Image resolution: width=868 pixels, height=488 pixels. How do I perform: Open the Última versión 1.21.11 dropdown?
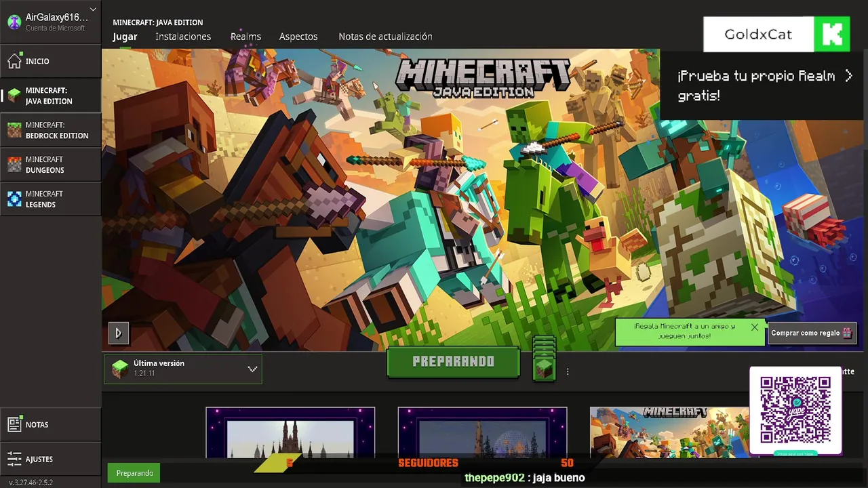tap(183, 369)
